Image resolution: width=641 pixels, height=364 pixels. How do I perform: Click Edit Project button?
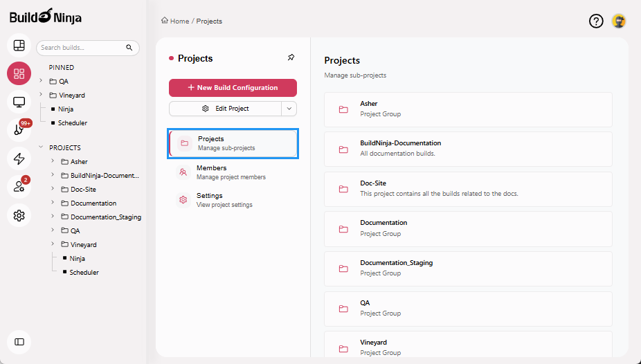pyautogui.click(x=225, y=109)
